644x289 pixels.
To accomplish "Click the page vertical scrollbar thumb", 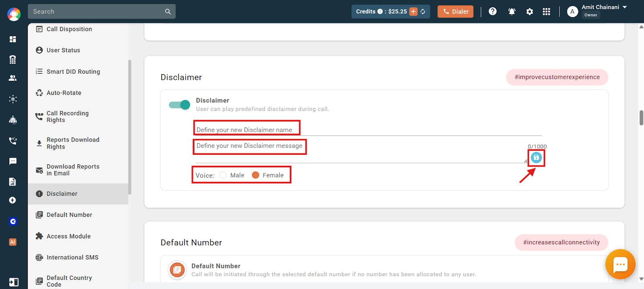I will point(641,118).
